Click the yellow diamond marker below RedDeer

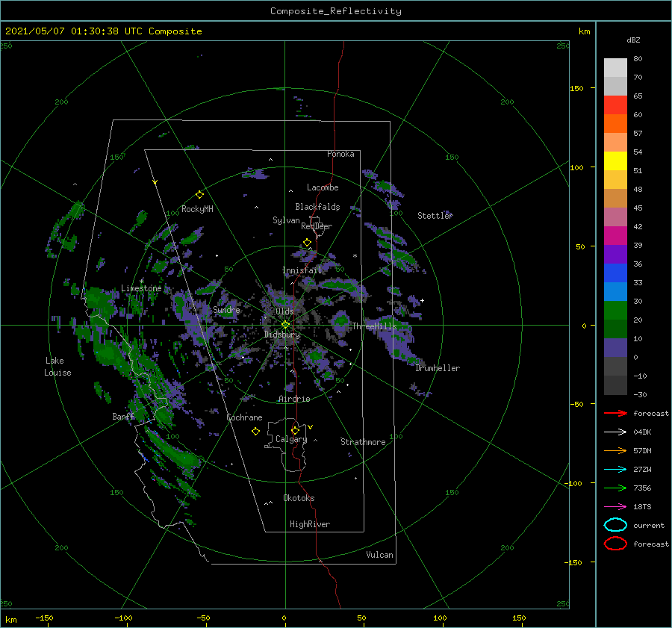307,243
